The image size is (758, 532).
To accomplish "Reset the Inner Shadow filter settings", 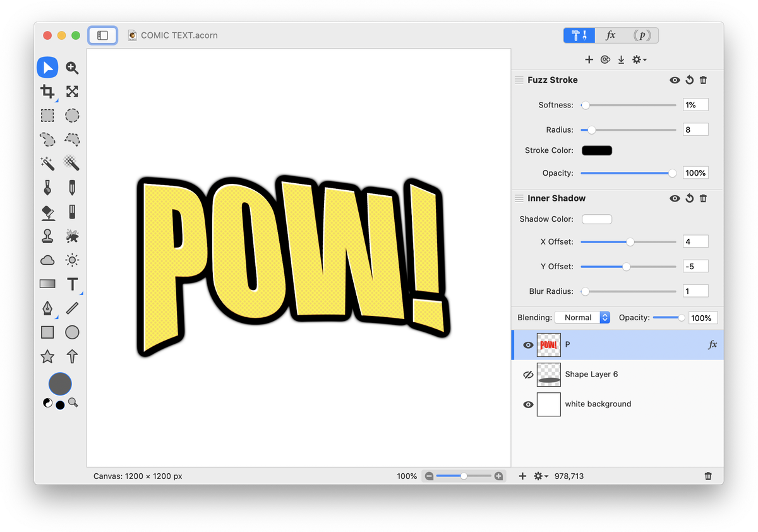I will (x=689, y=198).
